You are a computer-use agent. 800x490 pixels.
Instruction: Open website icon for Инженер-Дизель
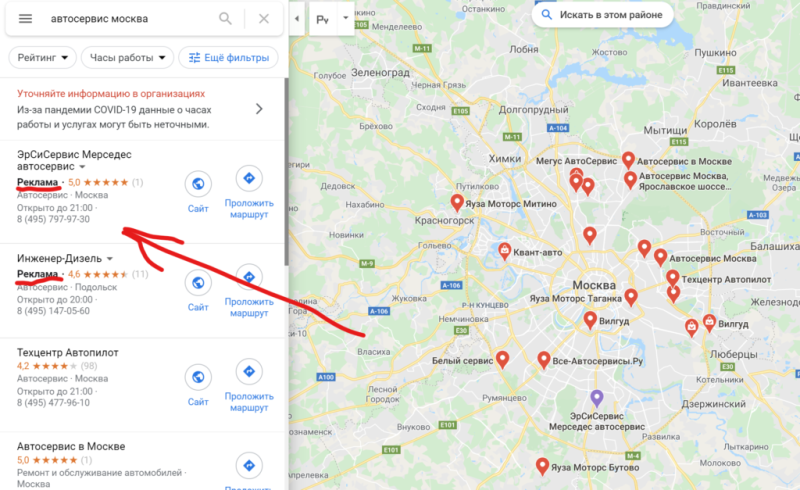[x=198, y=282]
